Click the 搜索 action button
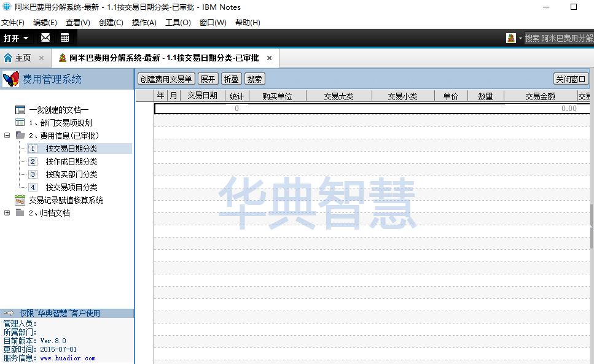This screenshot has height=364, width=594. (x=254, y=79)
